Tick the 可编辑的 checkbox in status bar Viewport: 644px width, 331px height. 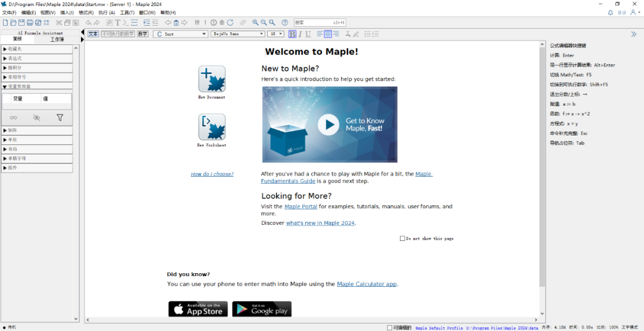point(390,327)
